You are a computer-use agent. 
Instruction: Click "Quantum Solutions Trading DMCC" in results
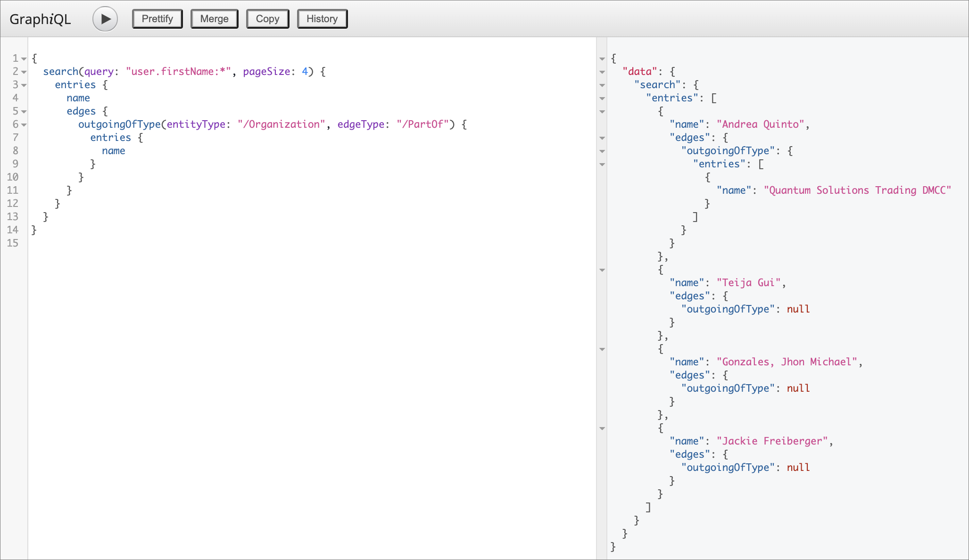[857, 190]
